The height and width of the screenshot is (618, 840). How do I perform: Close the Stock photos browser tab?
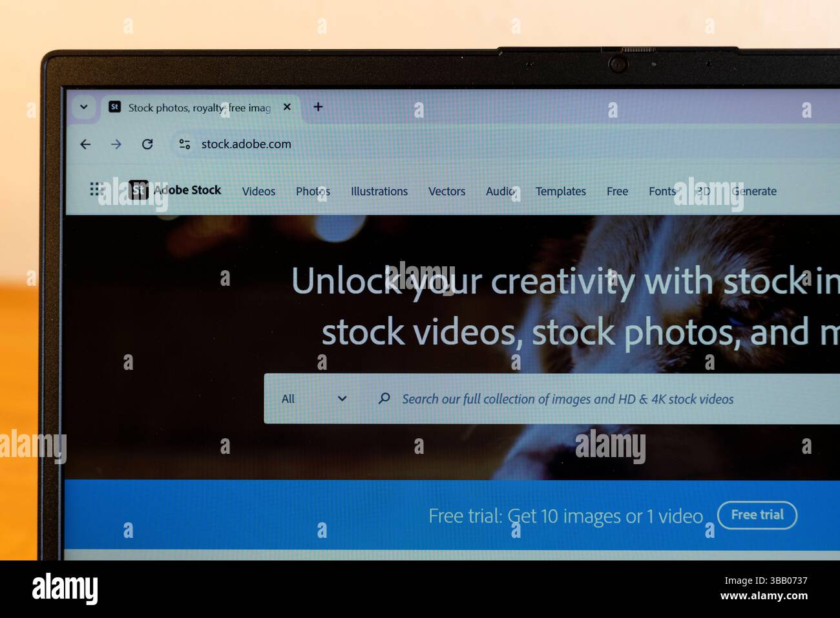(288, 107)
